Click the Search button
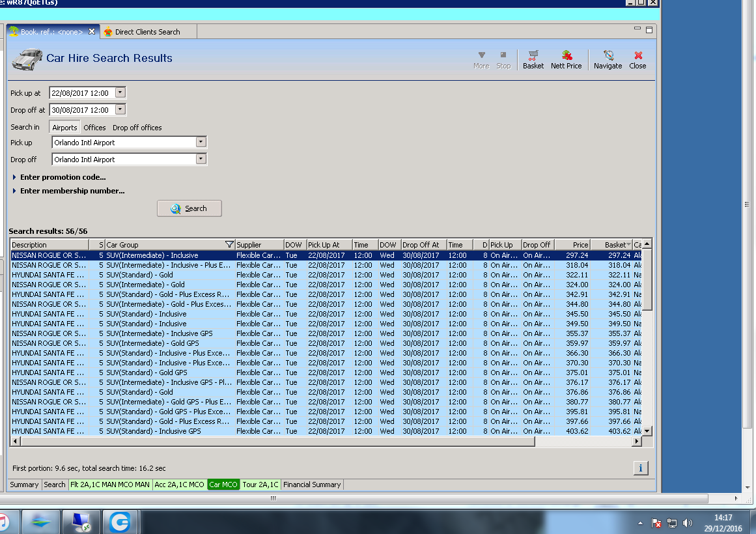This screenshot has width=756, height=534. point(189,208)
